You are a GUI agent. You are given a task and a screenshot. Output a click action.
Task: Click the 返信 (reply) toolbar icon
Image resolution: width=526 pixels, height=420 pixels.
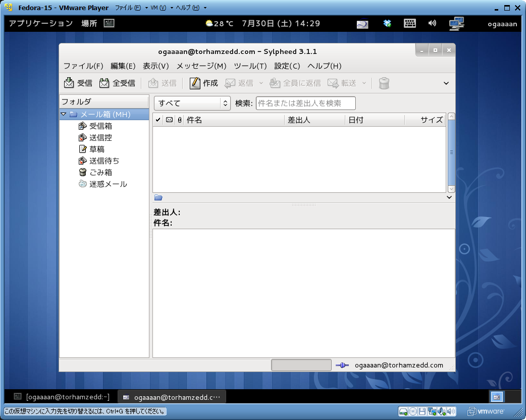230,83
